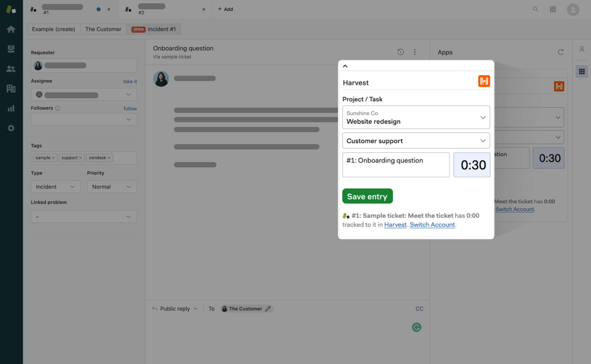Open the Views panel from the sidebar

[x=11, y=48]
